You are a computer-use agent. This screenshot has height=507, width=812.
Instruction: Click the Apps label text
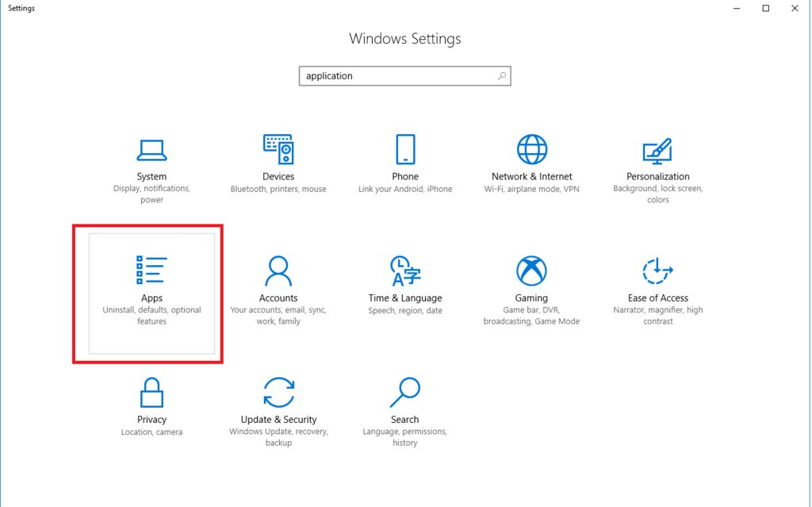[x=151, y=298]
